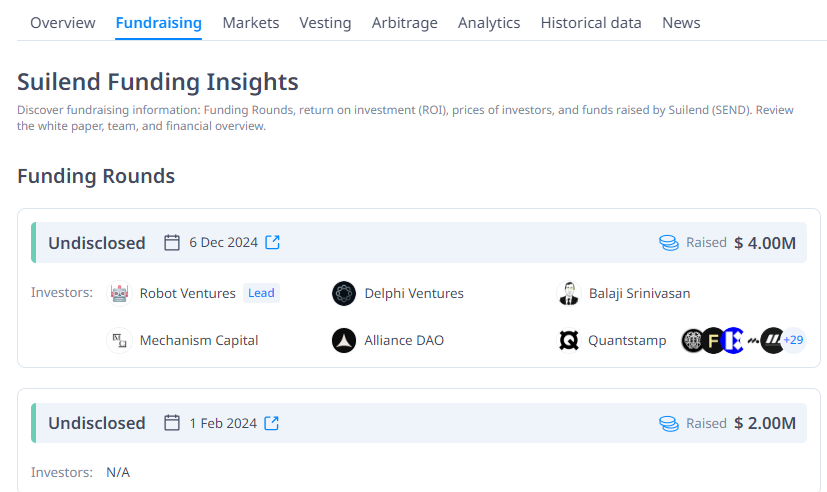Click Balaji Srinivasan's avatar
This screenshot has height=492, width=827.
click(x=569, y=293)
